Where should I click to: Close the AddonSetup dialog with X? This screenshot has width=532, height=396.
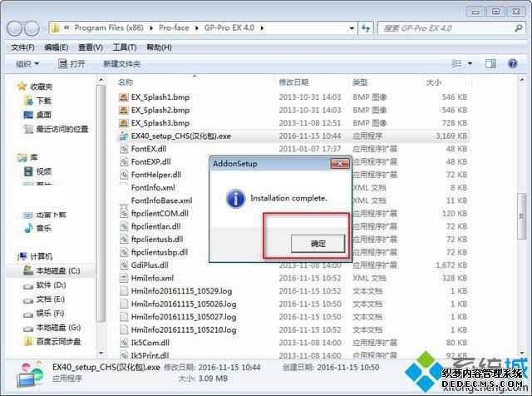[x=340, y=164]
